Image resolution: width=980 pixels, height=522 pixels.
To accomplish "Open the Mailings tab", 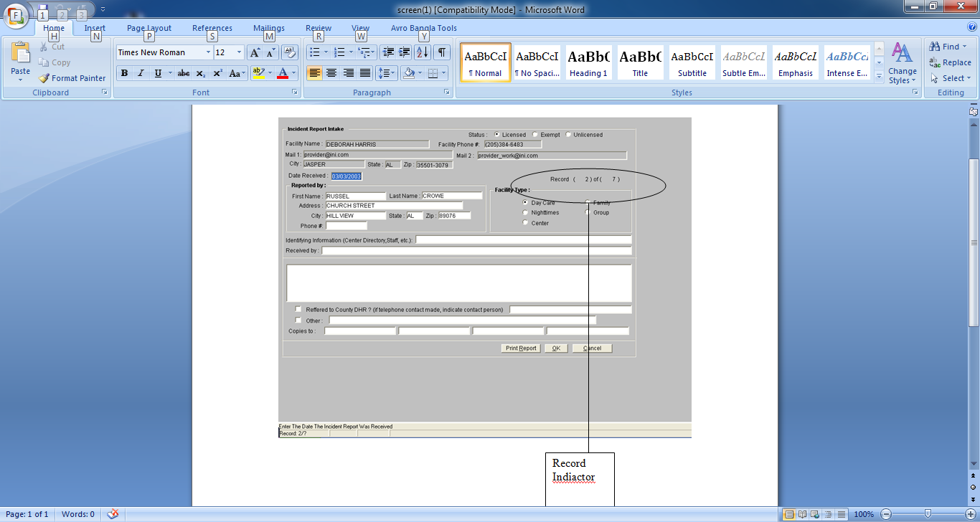I will pyautogui.click(x=269, y=28).
